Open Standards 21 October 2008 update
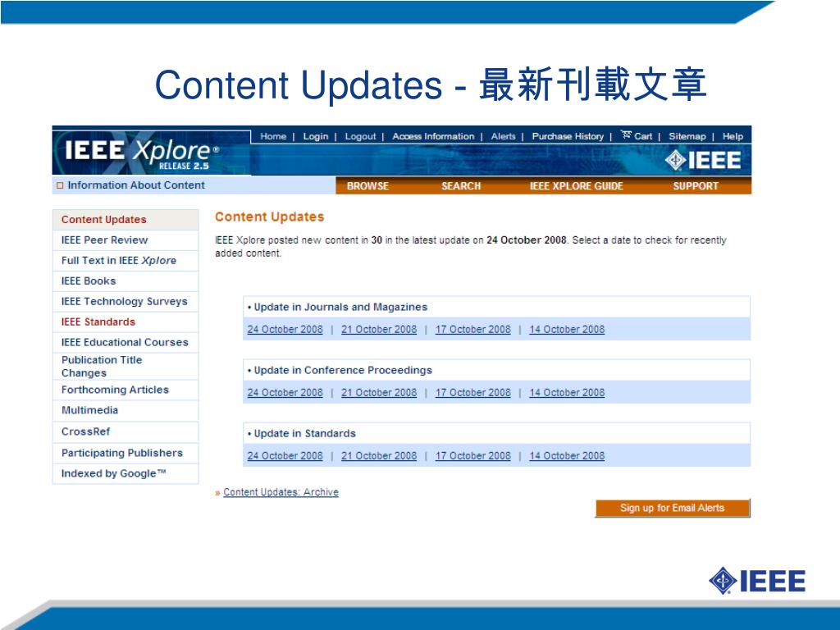 coord(379,456)
